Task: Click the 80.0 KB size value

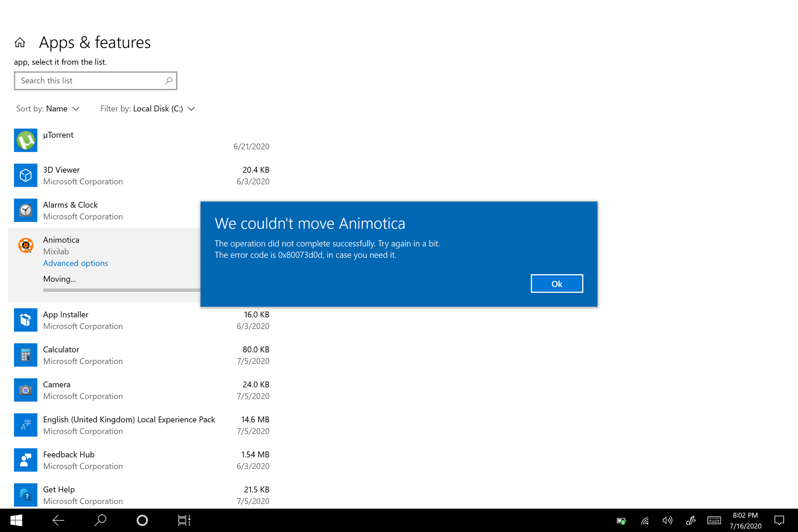Action: click(256, 350)
